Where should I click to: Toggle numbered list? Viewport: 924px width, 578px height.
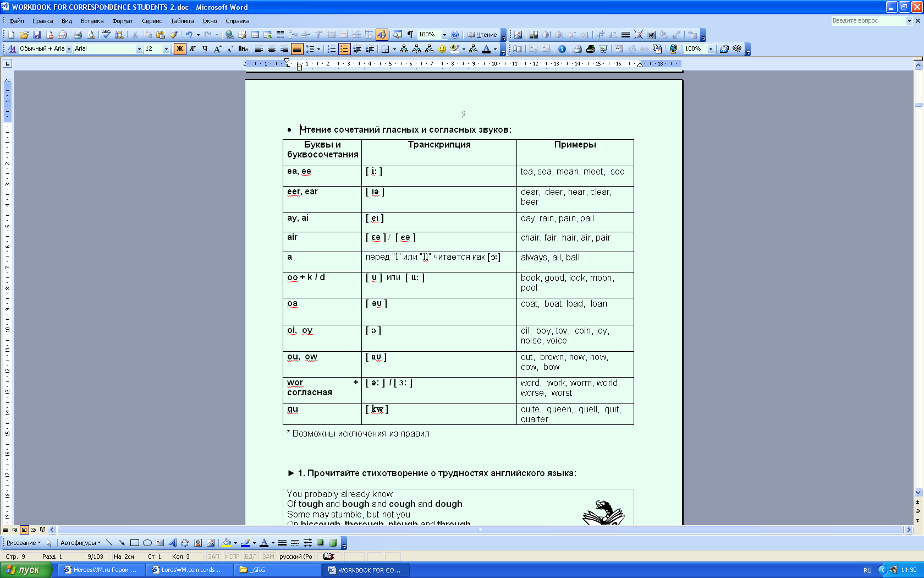332,49
